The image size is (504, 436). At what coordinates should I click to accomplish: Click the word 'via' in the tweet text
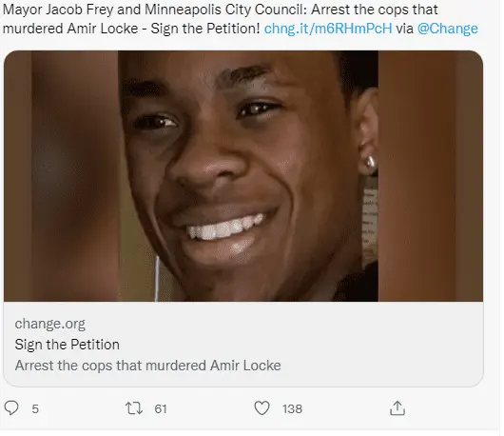click(x=404, y=29)
